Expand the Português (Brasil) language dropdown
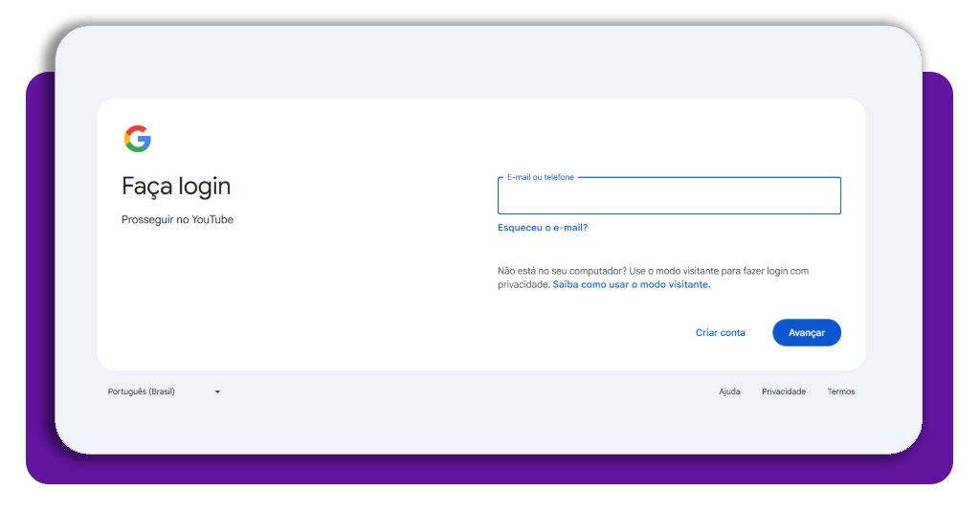The width and height of the screenshot is (980, 513). point(163,391)
